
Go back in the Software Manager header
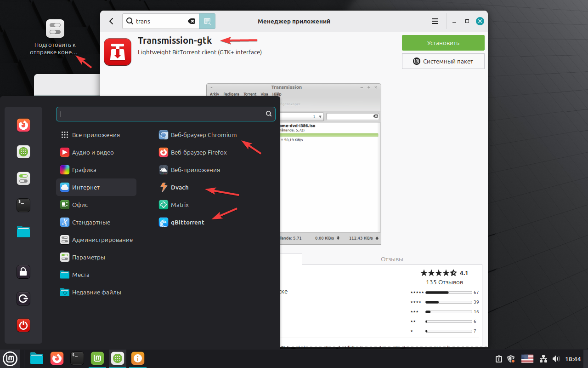click(x=111, y=21)
